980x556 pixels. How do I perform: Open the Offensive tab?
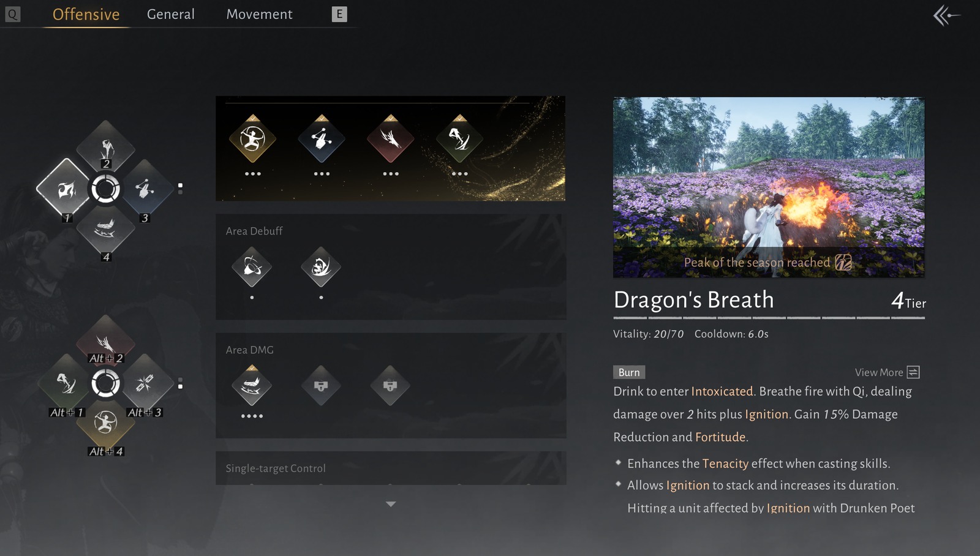(x=86, y=14)
